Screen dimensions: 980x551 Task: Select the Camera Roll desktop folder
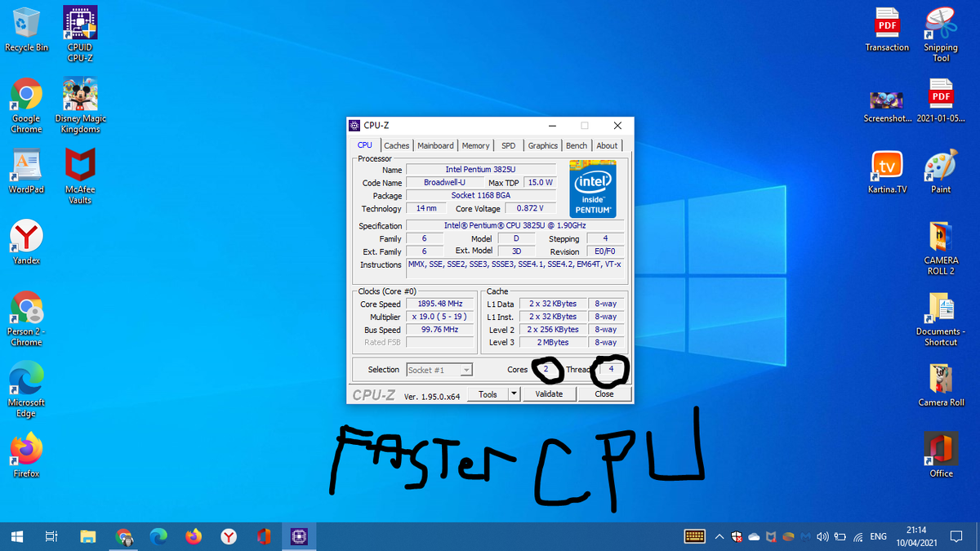point(941,384)
